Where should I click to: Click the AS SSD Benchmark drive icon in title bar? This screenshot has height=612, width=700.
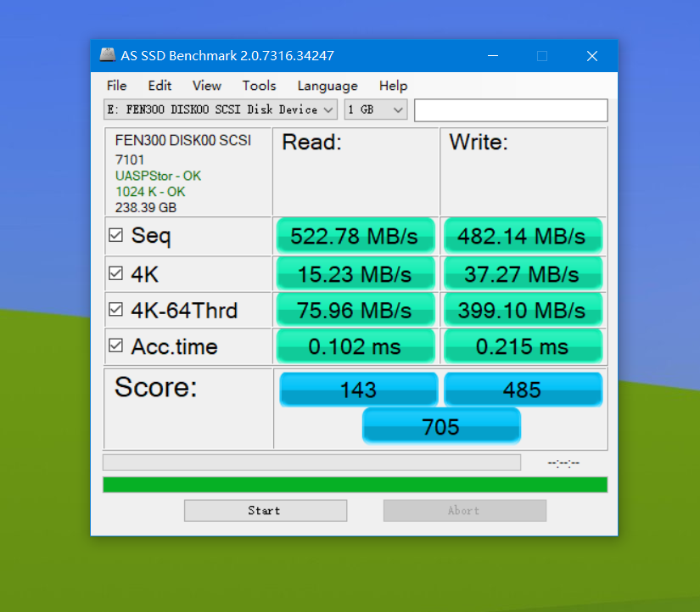click(x=107, y=55)
